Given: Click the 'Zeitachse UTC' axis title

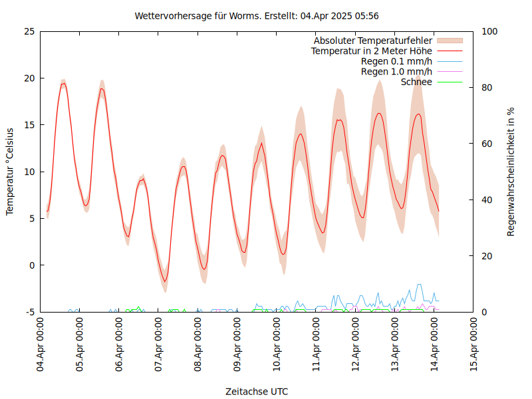Looking at the screenshot, I should [257, 391].
